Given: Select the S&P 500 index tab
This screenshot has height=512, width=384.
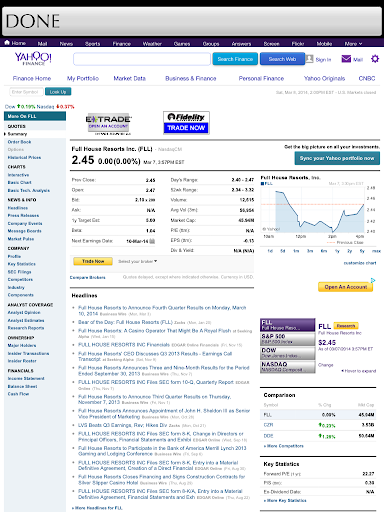Looking at the screenshot, I should (x=287, y=339).
